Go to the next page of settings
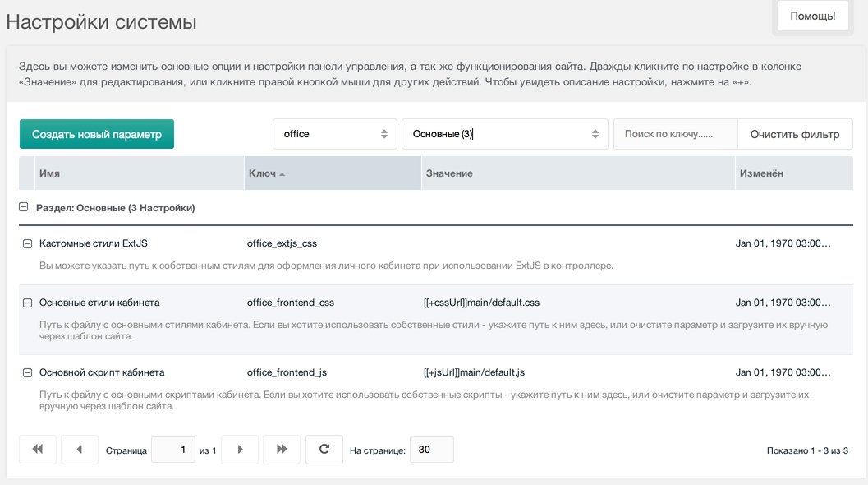868x485 pixels. point(240,450)
